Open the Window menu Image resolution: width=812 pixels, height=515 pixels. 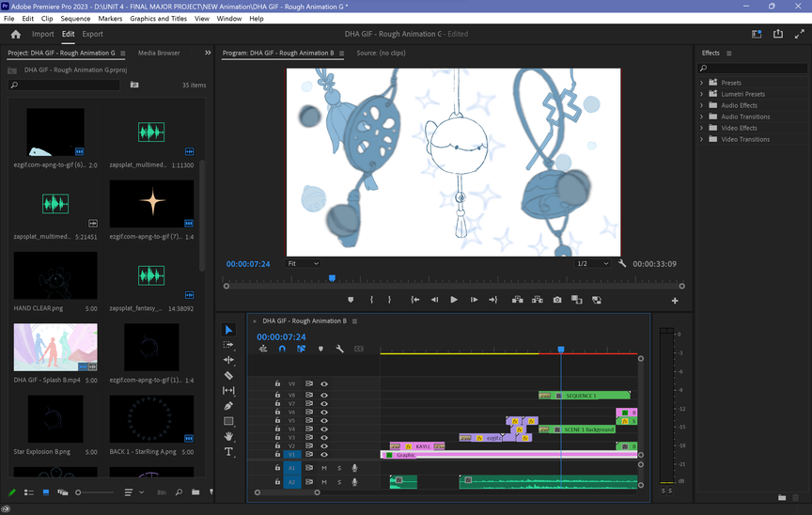[229, 18]
